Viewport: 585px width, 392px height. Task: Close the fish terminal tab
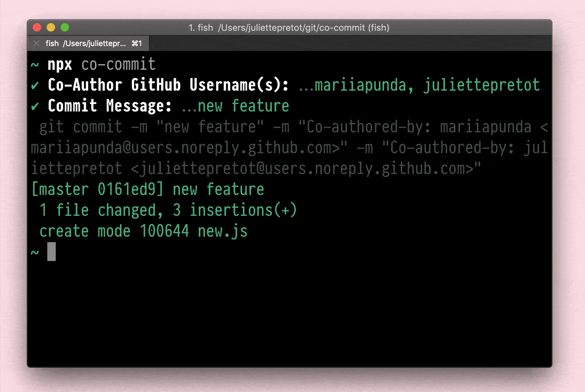pos(36,43)
